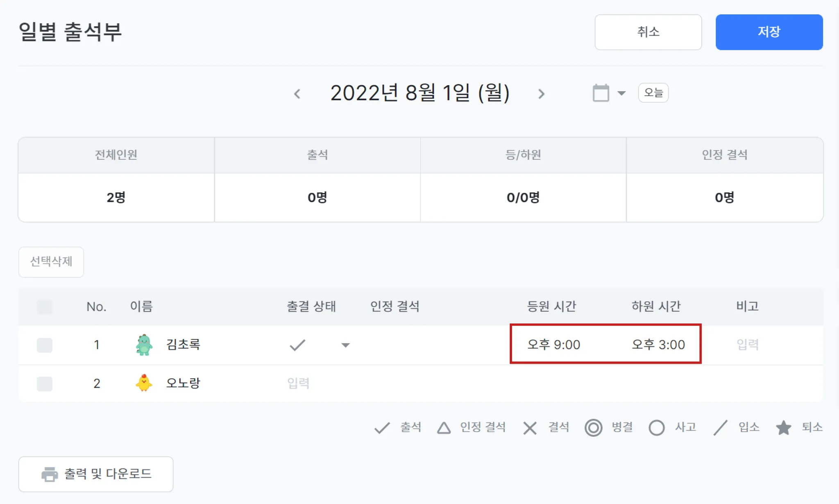Click the 비고 입력 field for 김초록
The image size is (839, 504).
pyautogui.click(x=748, y=345)
